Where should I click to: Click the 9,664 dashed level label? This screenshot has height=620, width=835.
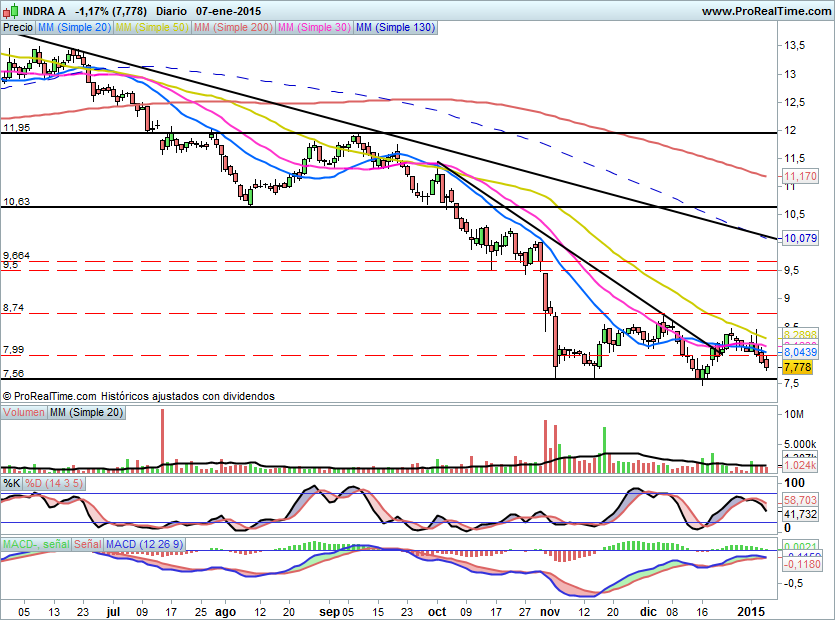tap(17, 256)
